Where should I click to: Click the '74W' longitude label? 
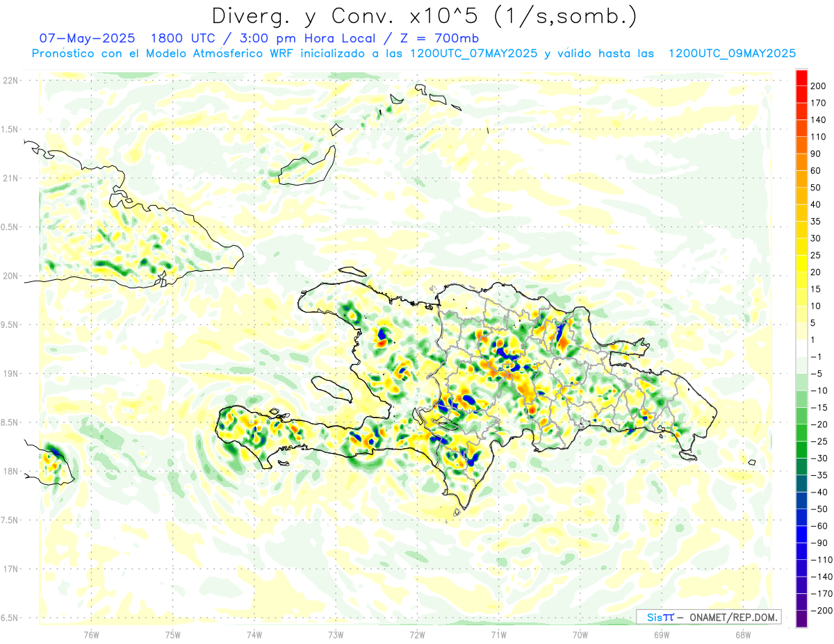254,634
